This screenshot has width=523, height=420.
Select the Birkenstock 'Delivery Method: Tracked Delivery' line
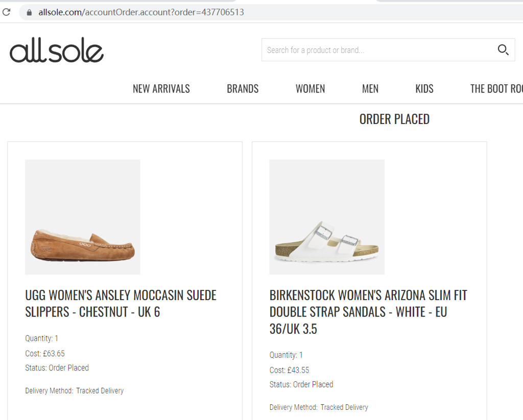click(319, 407)
